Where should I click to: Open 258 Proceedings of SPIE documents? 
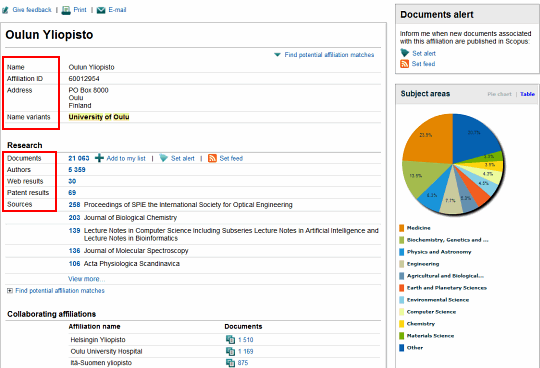(74, 205)
